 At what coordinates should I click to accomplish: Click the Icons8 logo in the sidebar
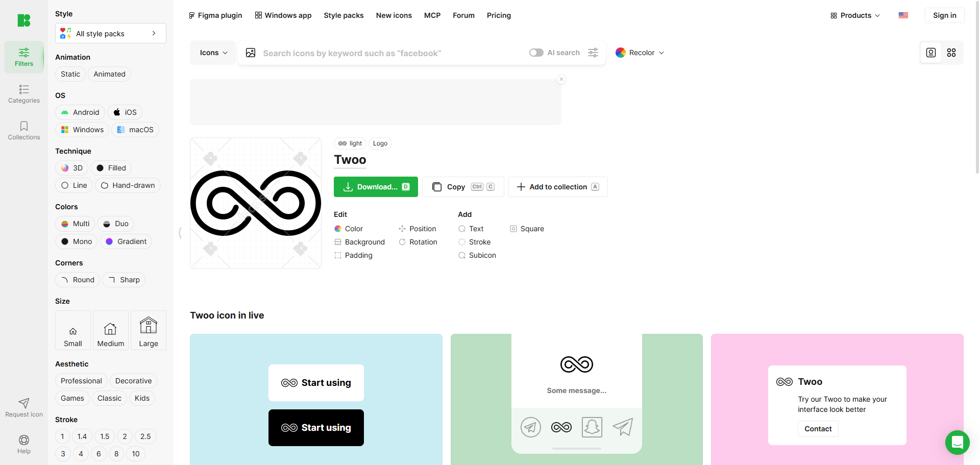click(x=24, y=20)
